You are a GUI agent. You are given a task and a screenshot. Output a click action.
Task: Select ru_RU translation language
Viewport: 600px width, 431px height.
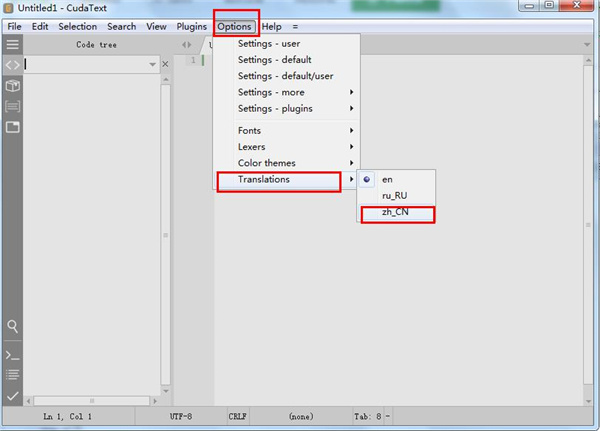point(395,196)
